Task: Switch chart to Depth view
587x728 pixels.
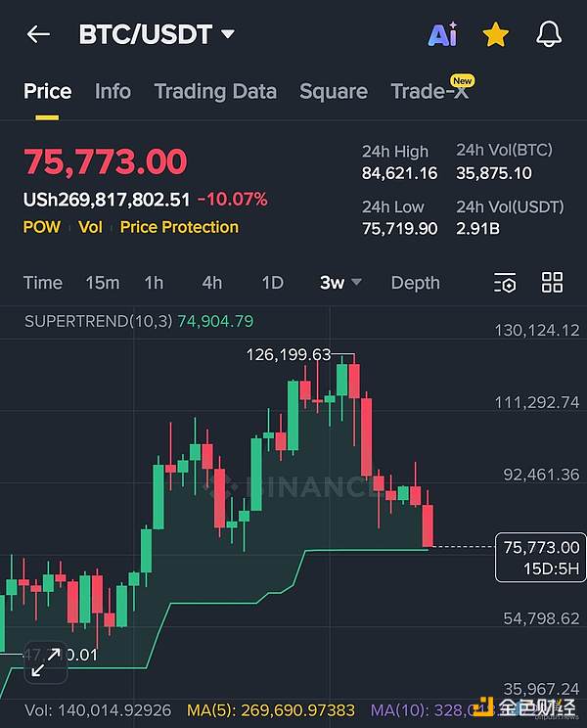Action: (x=415, y=283)
